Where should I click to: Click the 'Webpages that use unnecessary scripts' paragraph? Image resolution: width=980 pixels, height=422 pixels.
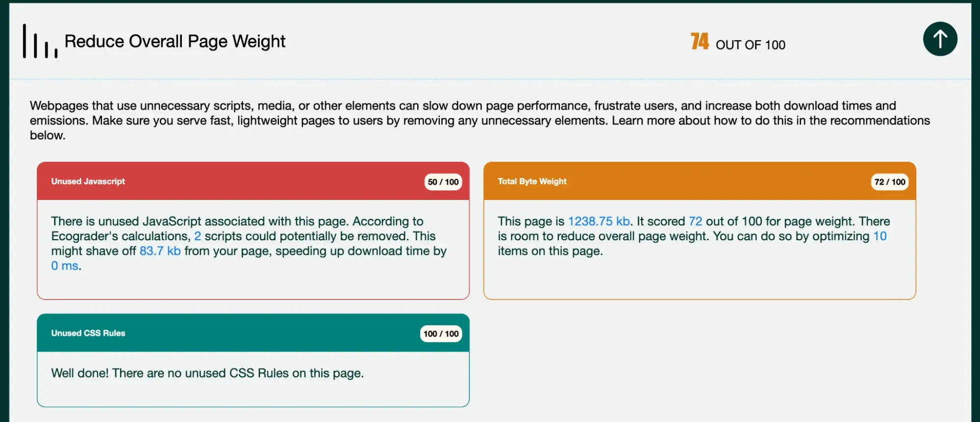pos(480,121)
